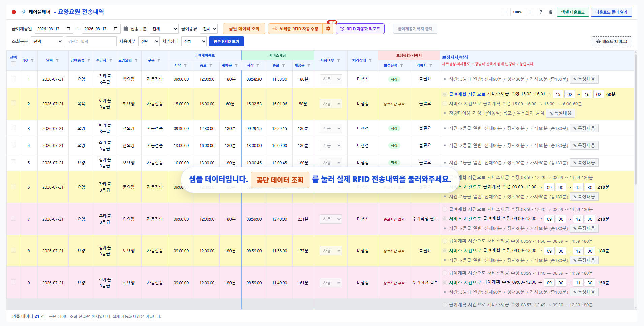Open row 1 사용 dropdown
This screenshot has width=644, height=326.
[x=331, y=79]
